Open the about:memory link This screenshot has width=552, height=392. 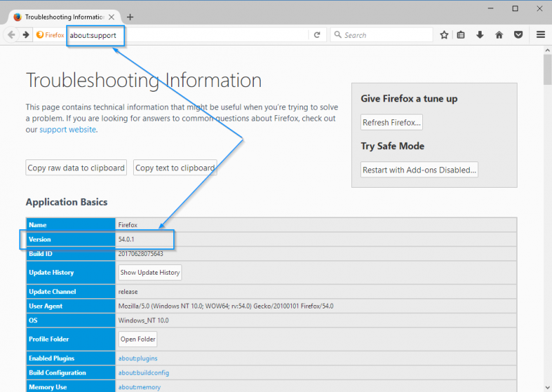(139, 387)
